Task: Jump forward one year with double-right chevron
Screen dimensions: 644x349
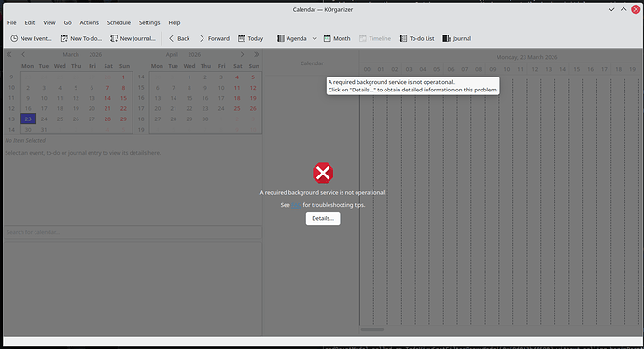Action: (257, 54)
